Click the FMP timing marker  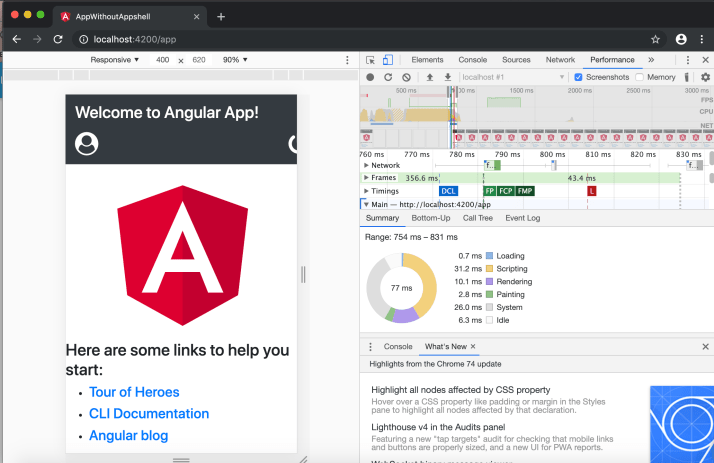525,191
